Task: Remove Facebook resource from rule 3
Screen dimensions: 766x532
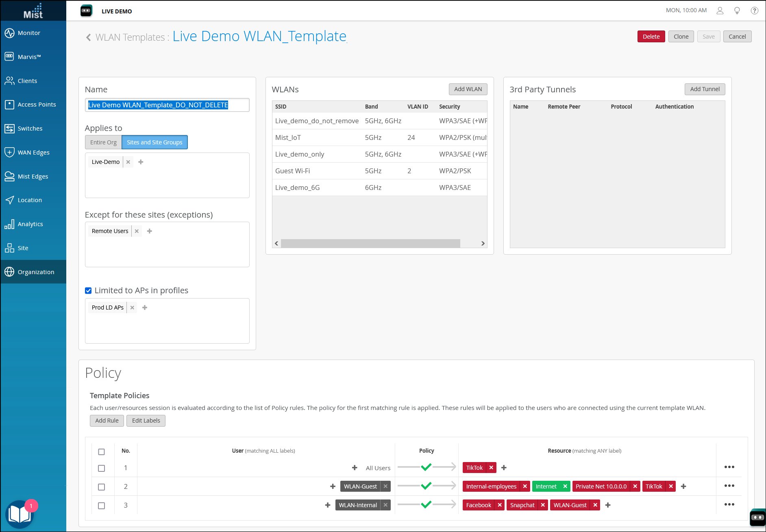Action: (x=500, y=505)
